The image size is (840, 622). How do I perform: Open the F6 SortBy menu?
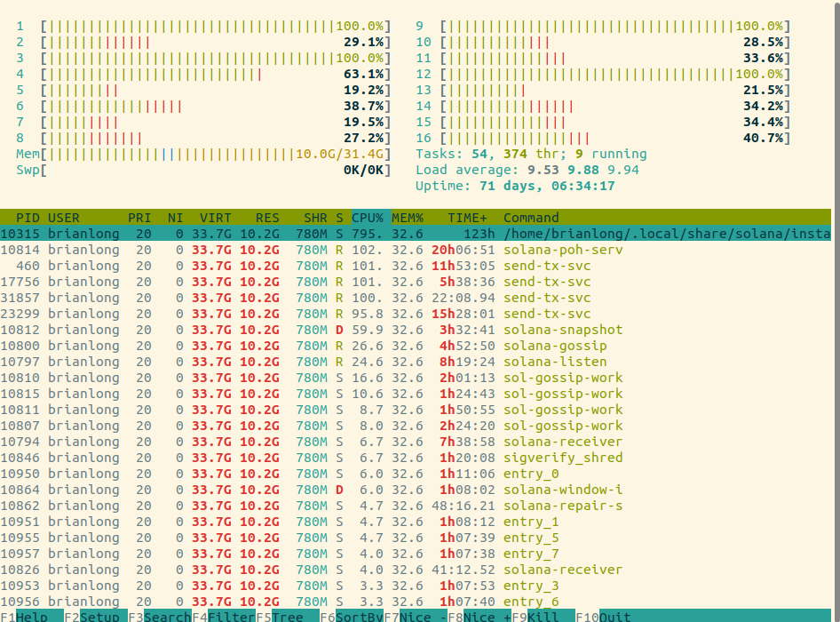tap(352, 617)
